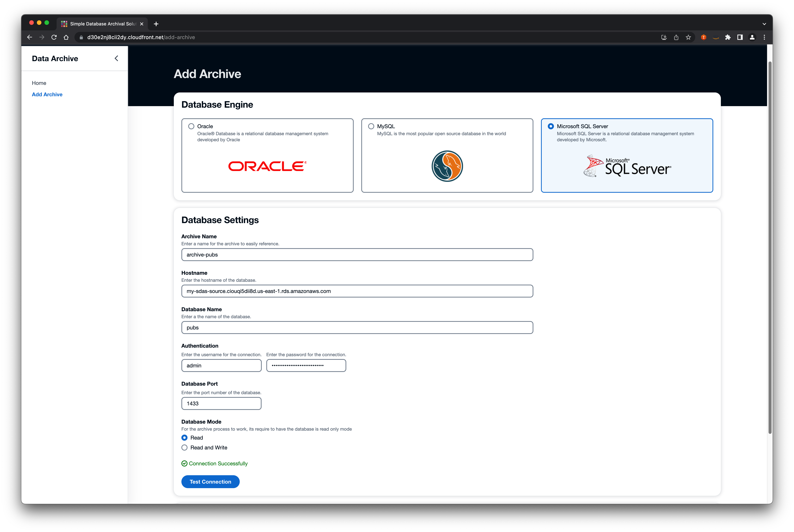Click the Add Archive sidebar link
Screen dimensions: 794x532
pyautogui.click(x=47, y=94)
